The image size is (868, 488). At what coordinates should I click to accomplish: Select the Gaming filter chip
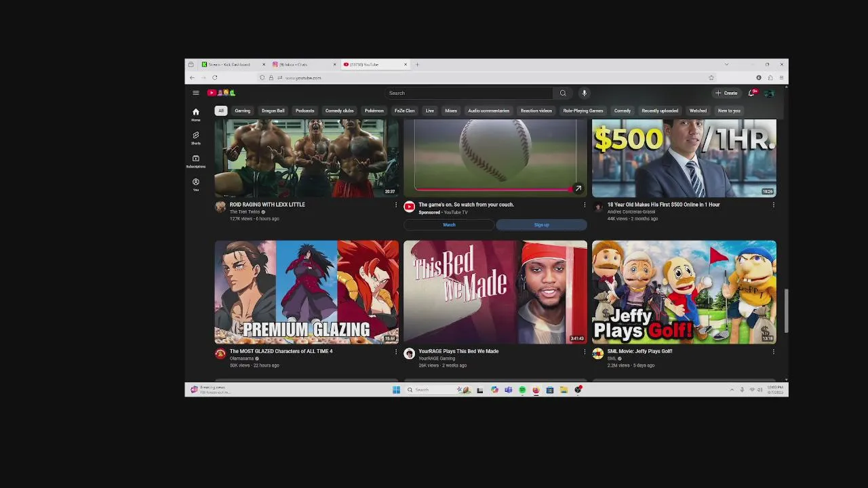pos(243,110)
